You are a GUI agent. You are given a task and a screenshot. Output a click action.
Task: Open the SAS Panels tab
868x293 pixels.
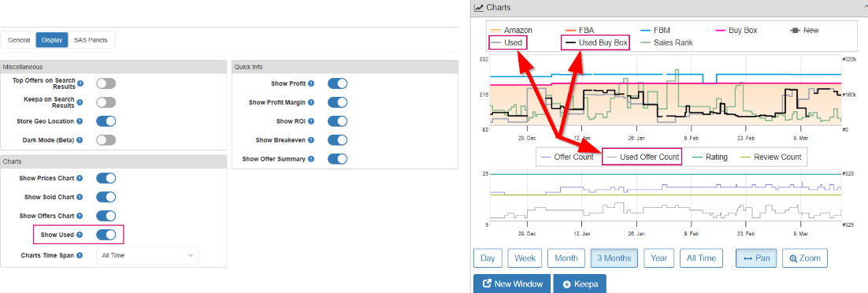pos(91,40)
